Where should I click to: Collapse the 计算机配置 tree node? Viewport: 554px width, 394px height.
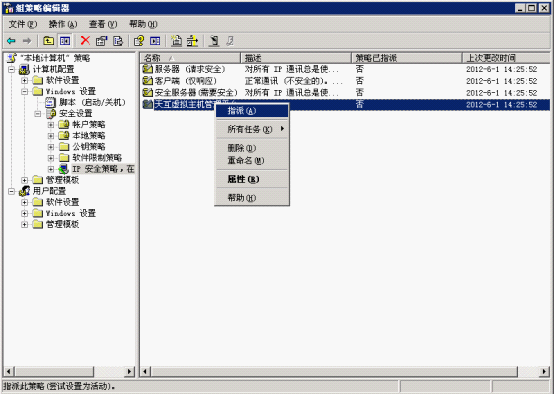[11, 69]
